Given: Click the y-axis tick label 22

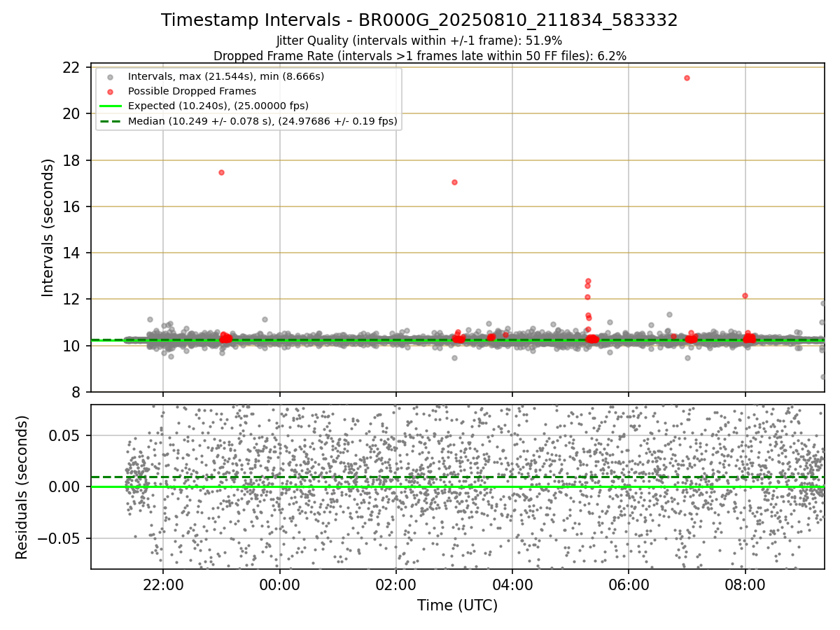Looking at the screenshot, I should 71,68.
